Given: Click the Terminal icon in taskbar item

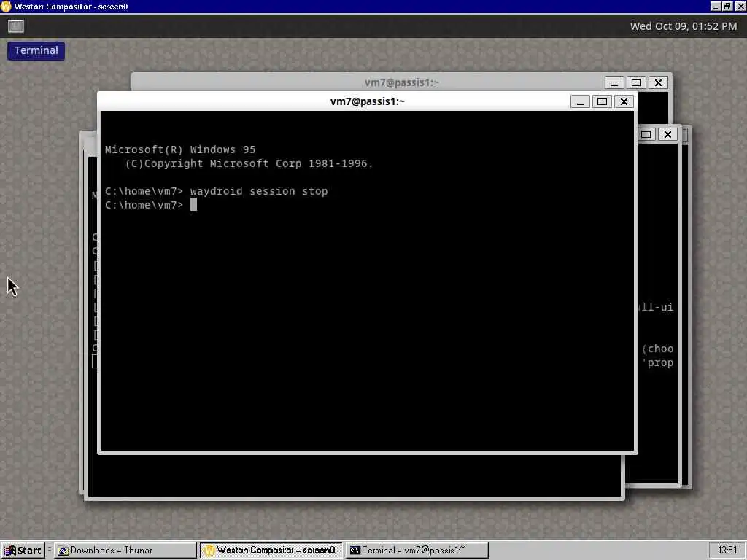Looking at the screenshot, I should pos(355,551).
